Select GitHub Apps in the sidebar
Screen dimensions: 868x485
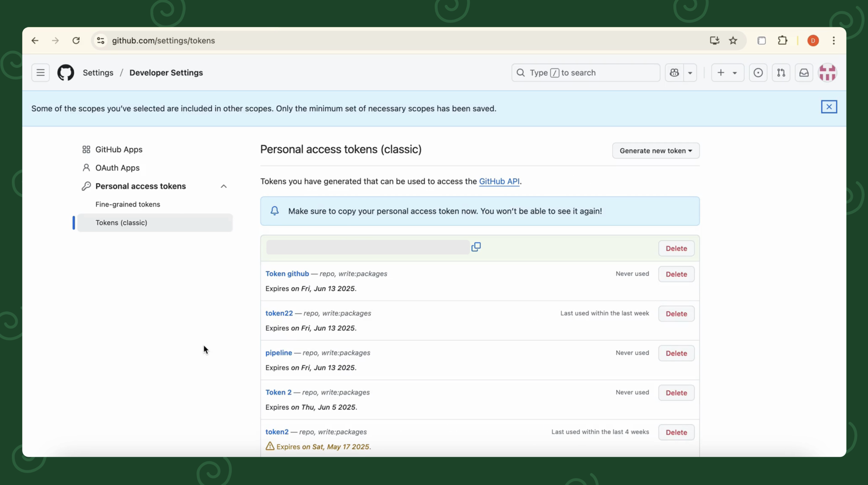(x=118, y=149)
